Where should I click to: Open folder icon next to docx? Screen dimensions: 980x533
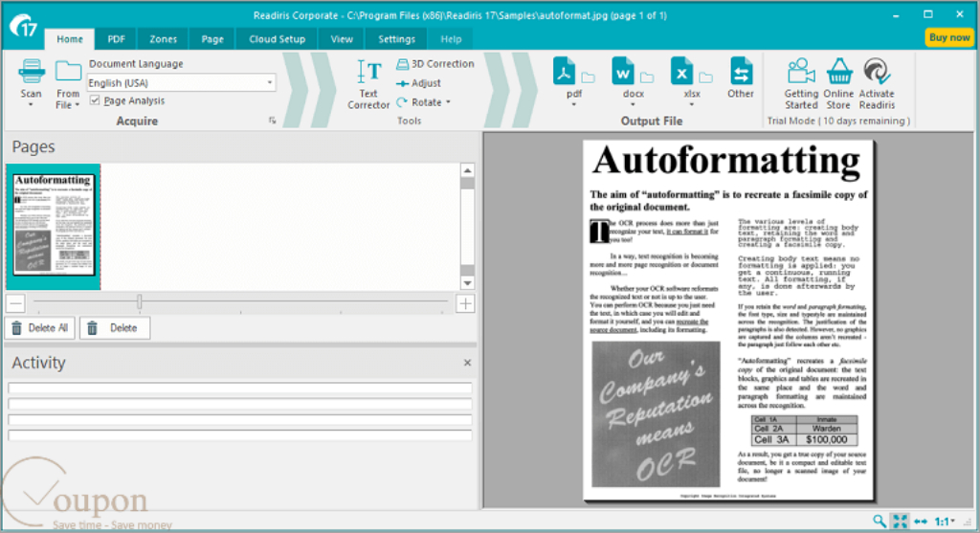pyautogui.click(x=647, y=78)
